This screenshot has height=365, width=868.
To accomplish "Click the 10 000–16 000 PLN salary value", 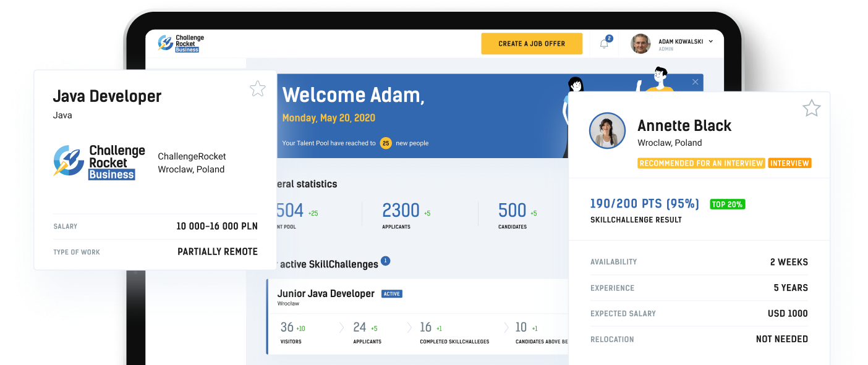I will 217,227.
